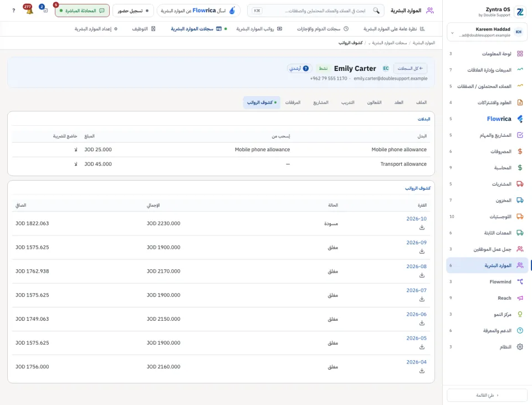Click the كل السجلات back button
The height and width of the screenshot is (405, 532).
(410, 69)
